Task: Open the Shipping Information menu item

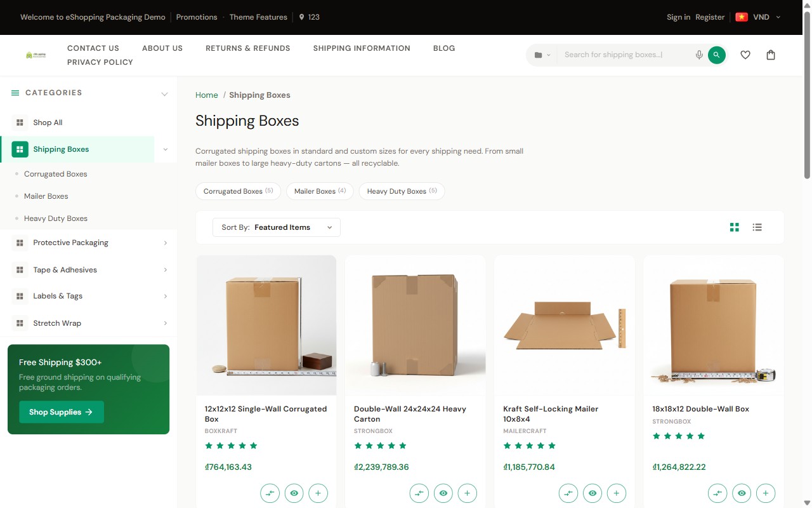Action: 362,48
